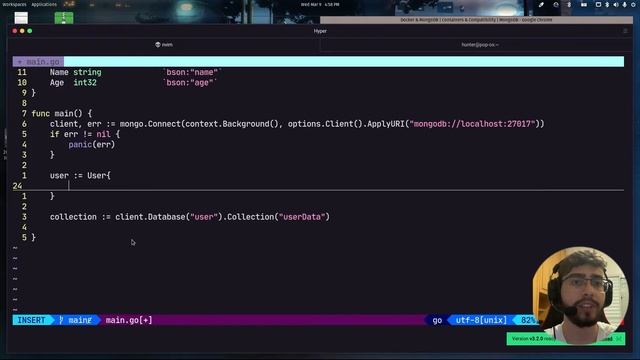Switch to the nvim terminal tab
The width and height of the screenshot is (640, 360).
click(164, 44)
